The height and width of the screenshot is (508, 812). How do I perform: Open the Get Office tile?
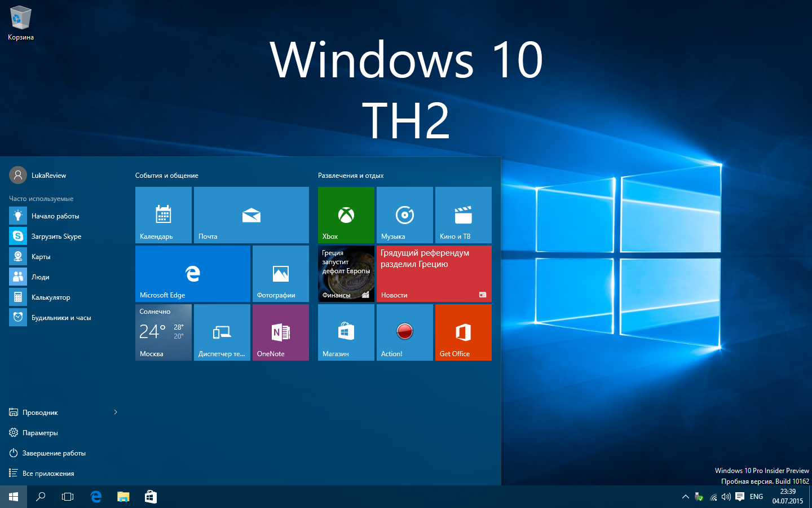pos(464,332)
